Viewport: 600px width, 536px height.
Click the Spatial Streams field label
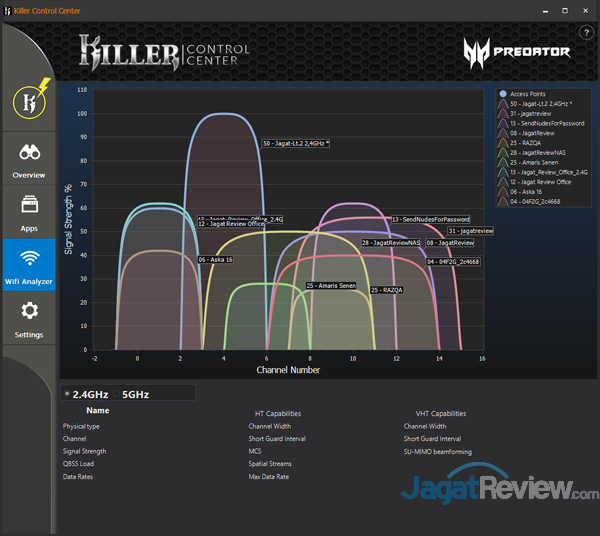click(270, 464)
